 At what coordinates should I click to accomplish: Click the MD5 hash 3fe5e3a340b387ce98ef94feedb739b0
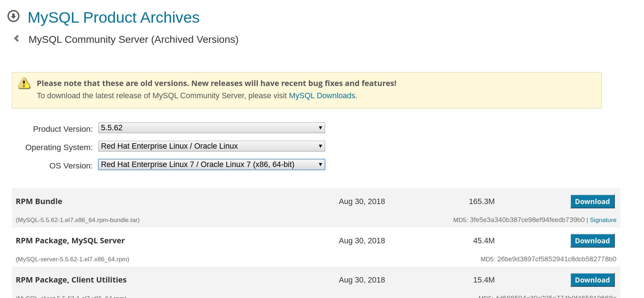pos(527,220)
